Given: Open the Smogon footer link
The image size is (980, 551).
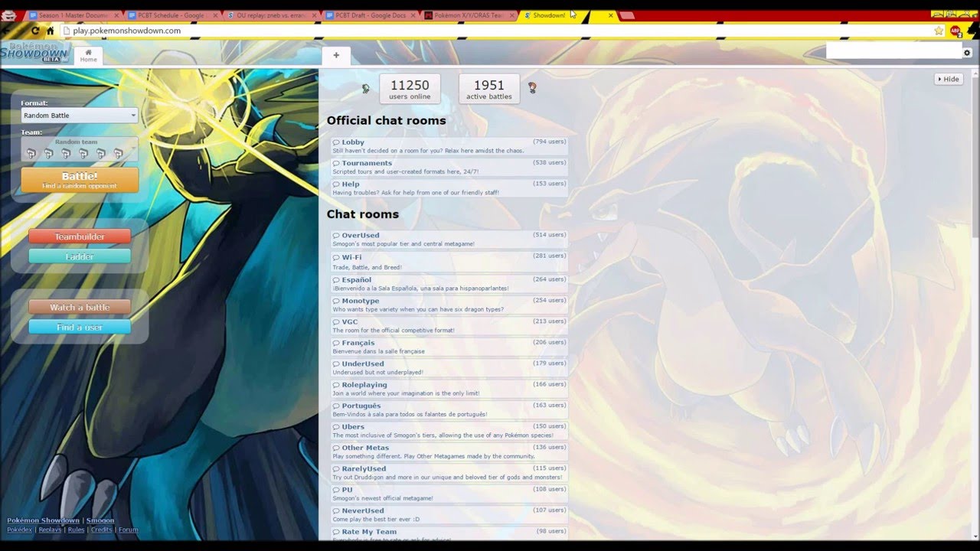Looking at the screenshot, I should point(100,520).
